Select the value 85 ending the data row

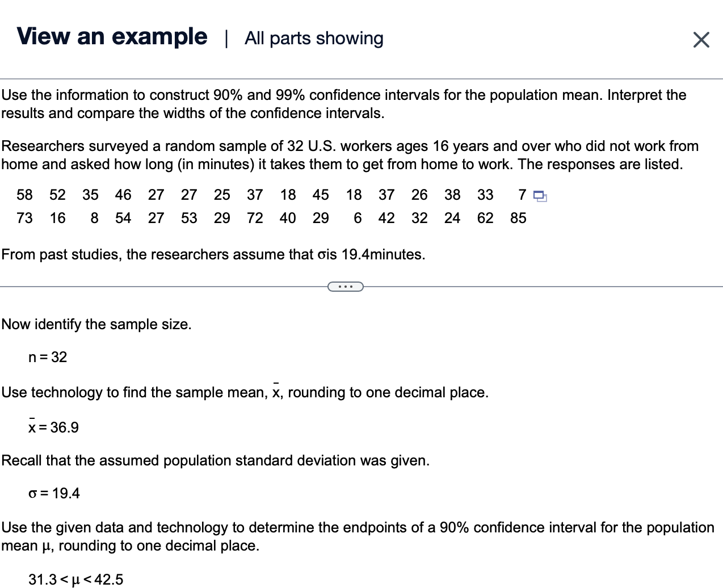click(x=518, y=218)
